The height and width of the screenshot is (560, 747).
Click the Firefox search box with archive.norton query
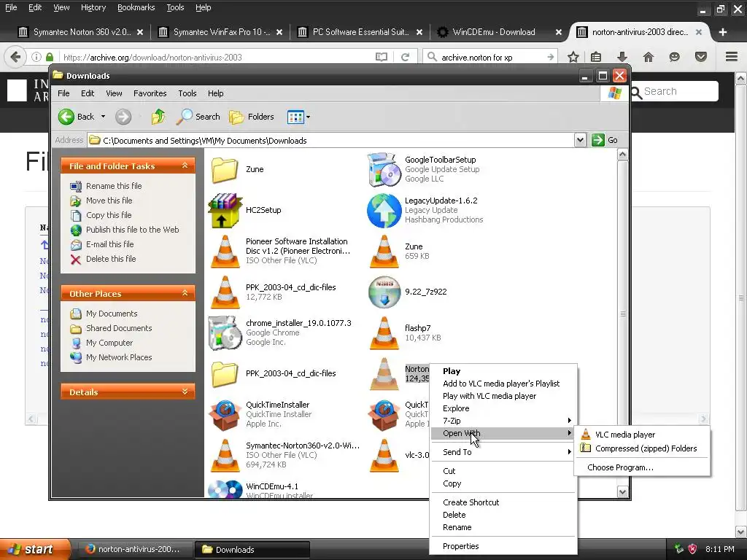(x=490, y=57)
